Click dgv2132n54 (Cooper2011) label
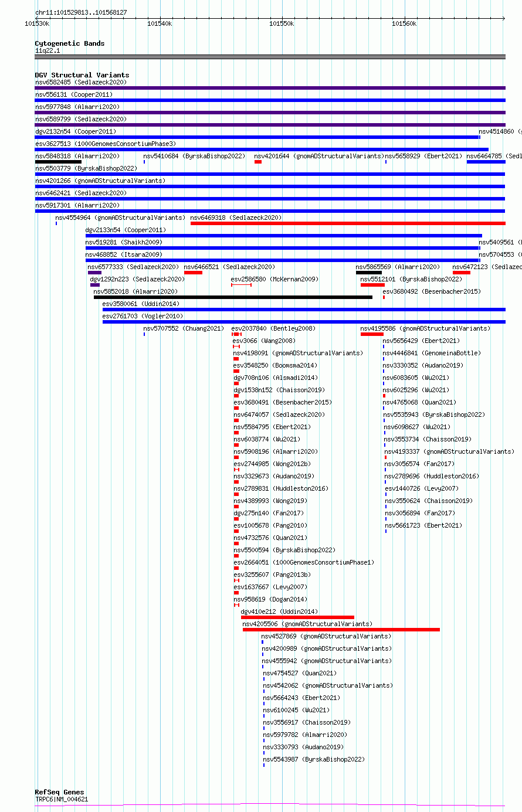Viewport: 522px width, 812px height. pyautogui.click(x=76, y=131)
